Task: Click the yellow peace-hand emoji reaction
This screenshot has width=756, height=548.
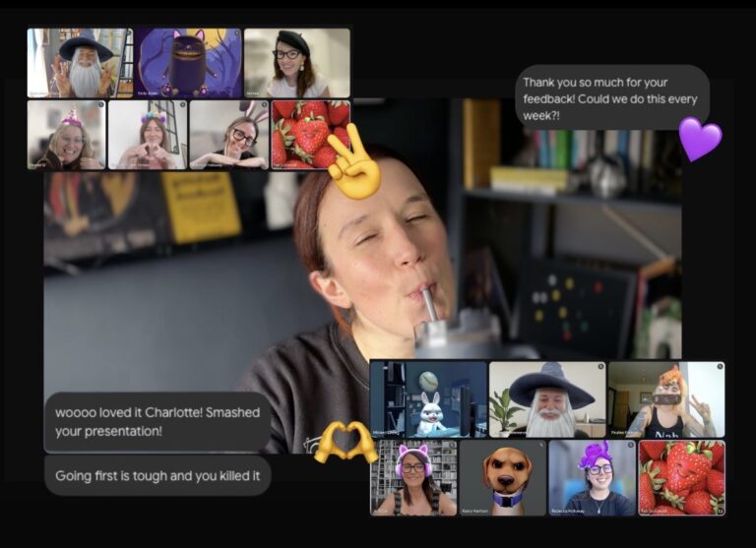Action: (354, 161)
